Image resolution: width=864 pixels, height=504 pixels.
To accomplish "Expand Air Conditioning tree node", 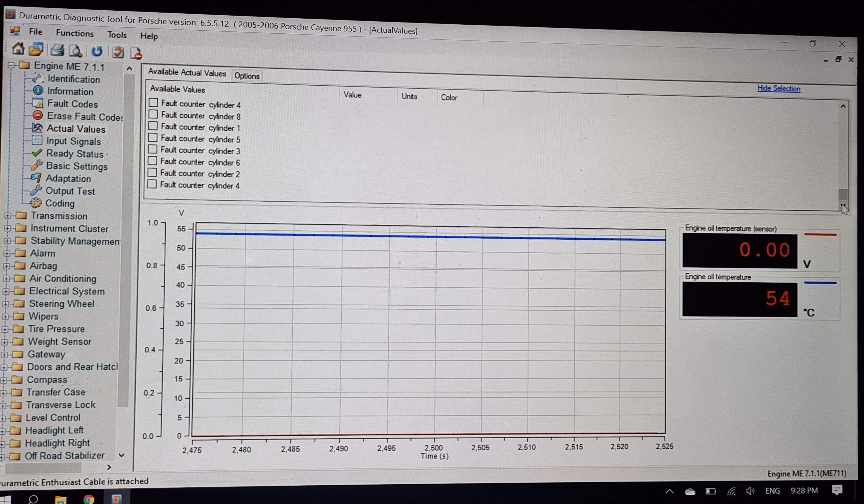I will coord(6,278).
